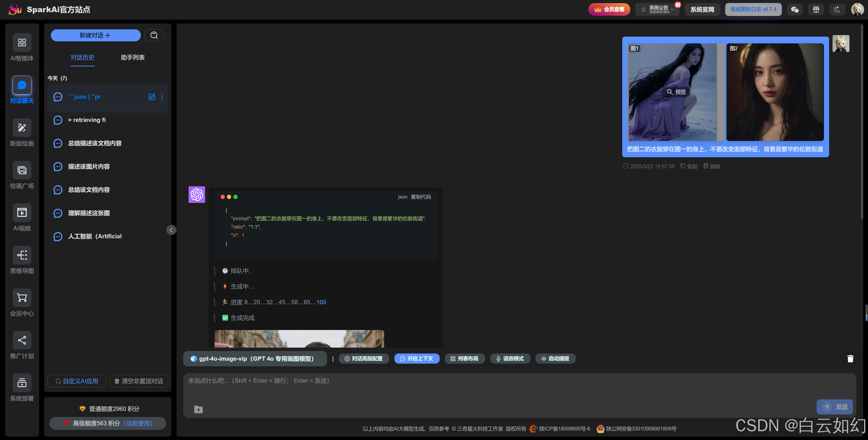Open conversation '> retrieving fi'
868x440 pixels.
tap(107, 120)
